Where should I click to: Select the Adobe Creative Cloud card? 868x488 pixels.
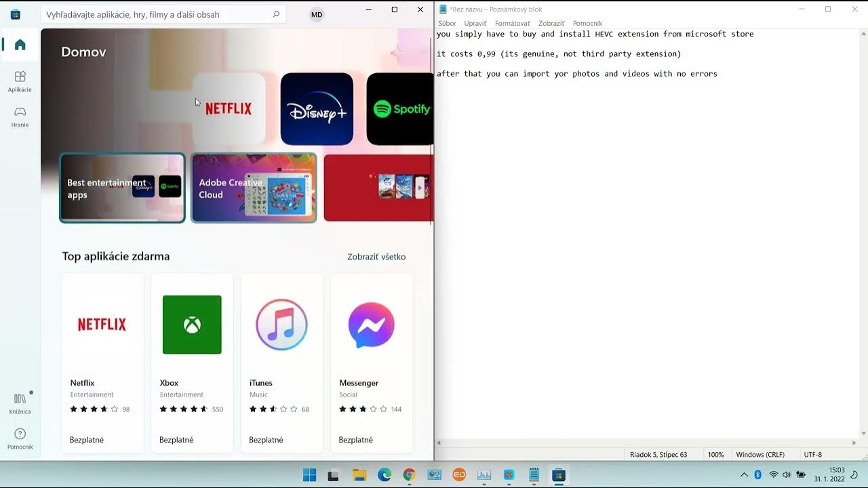tap(254, 188)
